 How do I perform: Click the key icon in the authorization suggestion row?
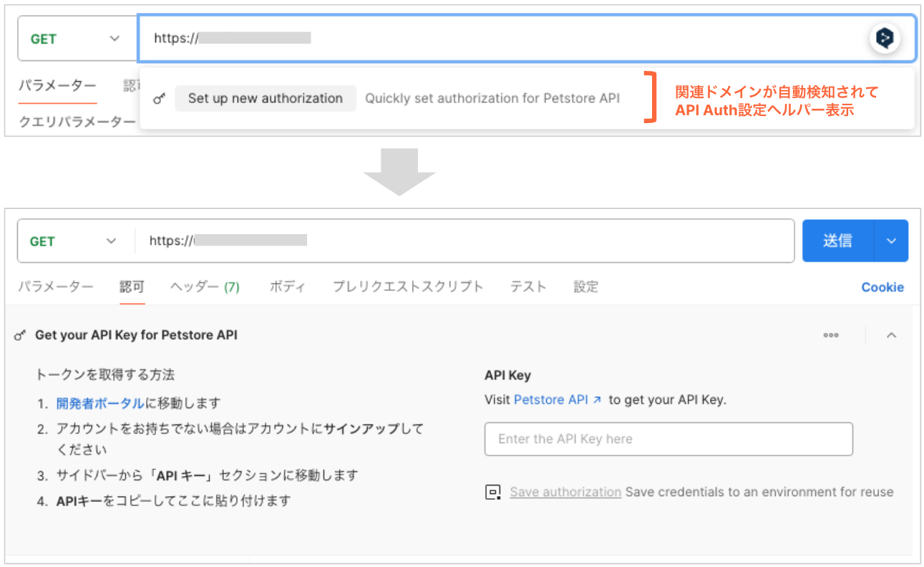click(x=159, y=98)
